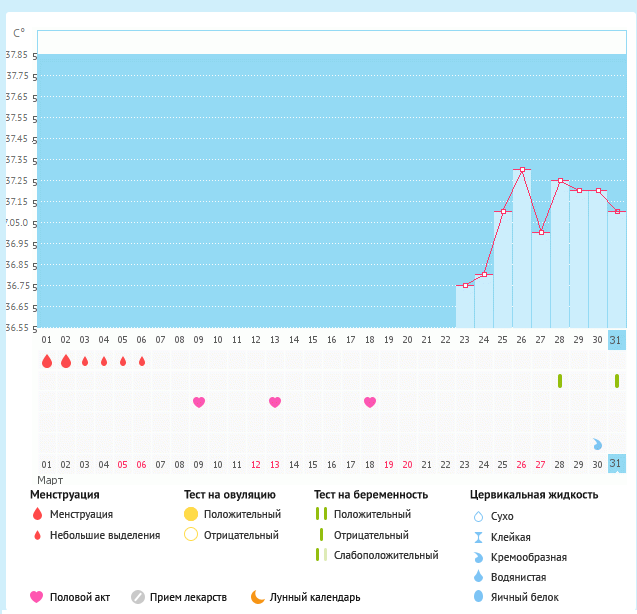637x614 pixels.
Task: Click the intercourse heart on day 18
Action: [370, 402]
